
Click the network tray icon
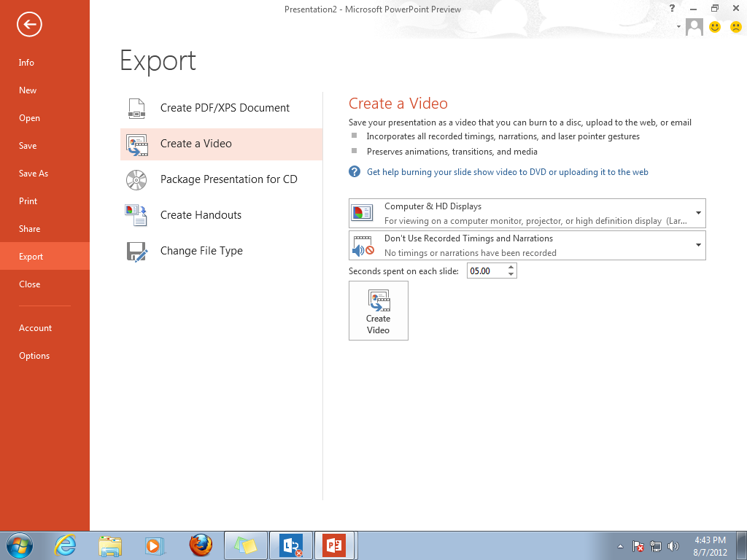[x=656, y=546]
